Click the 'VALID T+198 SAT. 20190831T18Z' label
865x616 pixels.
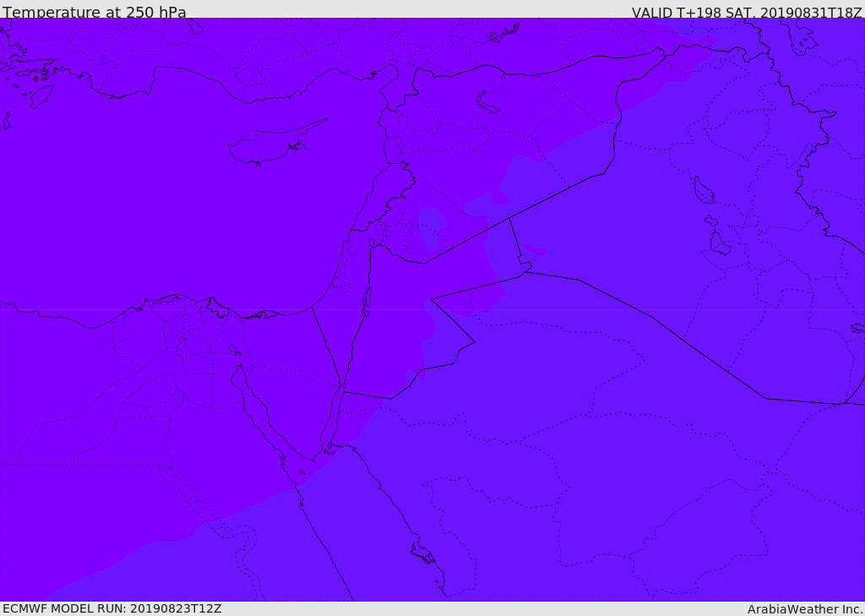tap(748, 12)
